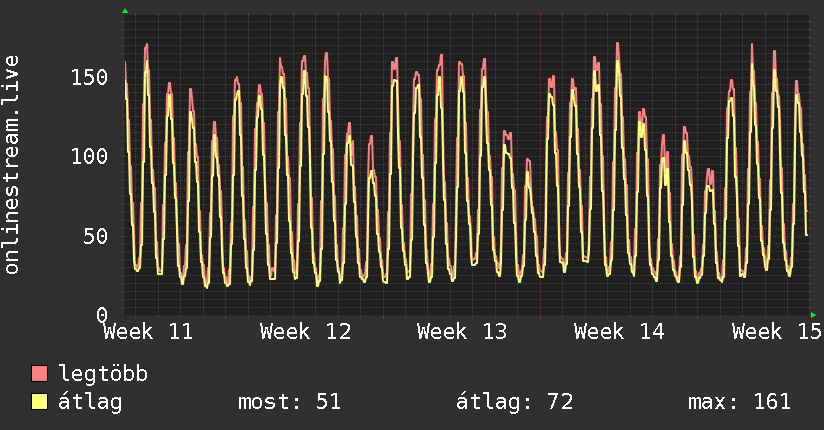Click the green arrow at x-axis end
The width and height of the screenshot is (824, 430).
tap(813, 315)
